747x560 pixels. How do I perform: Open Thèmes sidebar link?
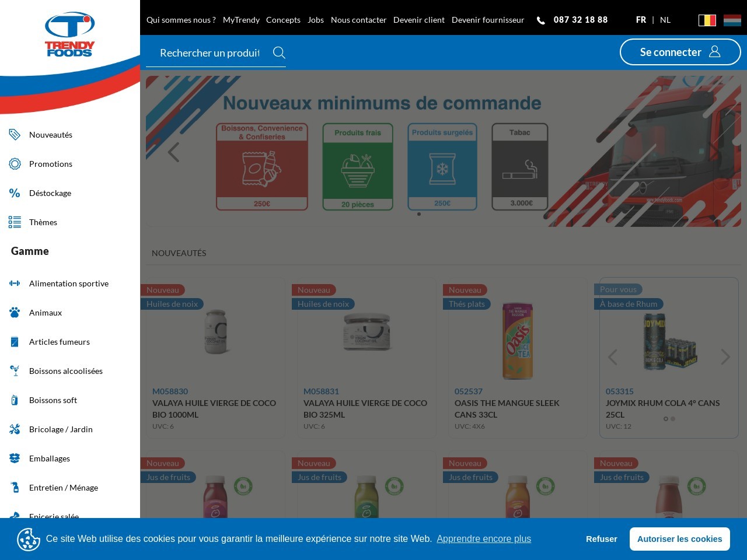(x=43, y=222)
